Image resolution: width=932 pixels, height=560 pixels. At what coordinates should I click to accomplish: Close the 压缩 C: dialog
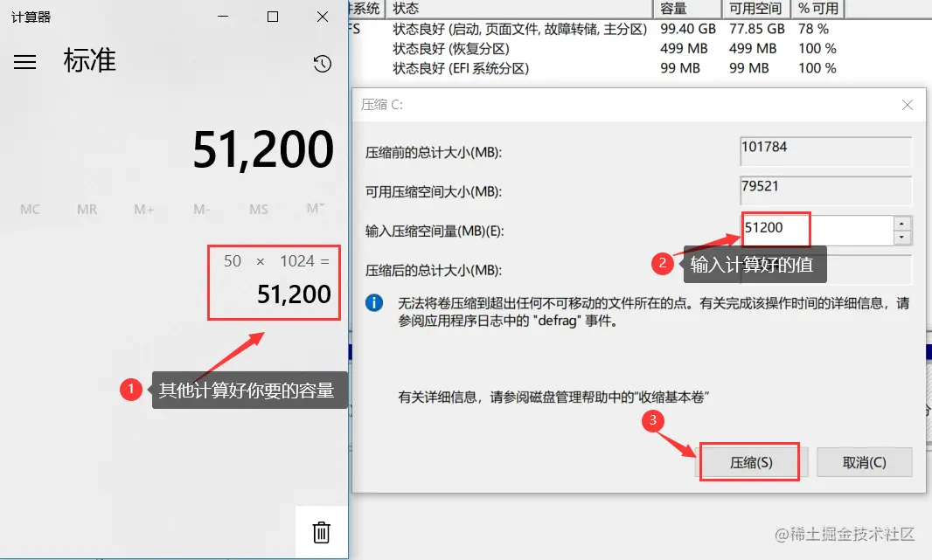[x=907, y=104]
